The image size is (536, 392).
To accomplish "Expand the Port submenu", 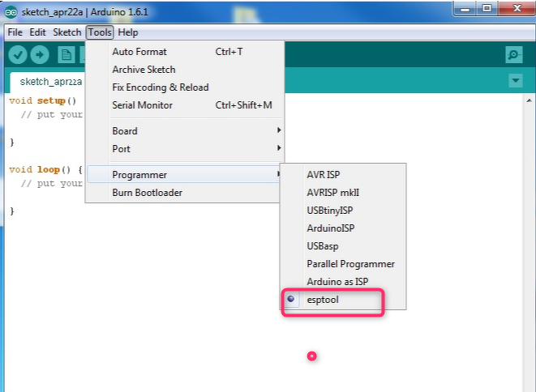I will coord(186,148).
